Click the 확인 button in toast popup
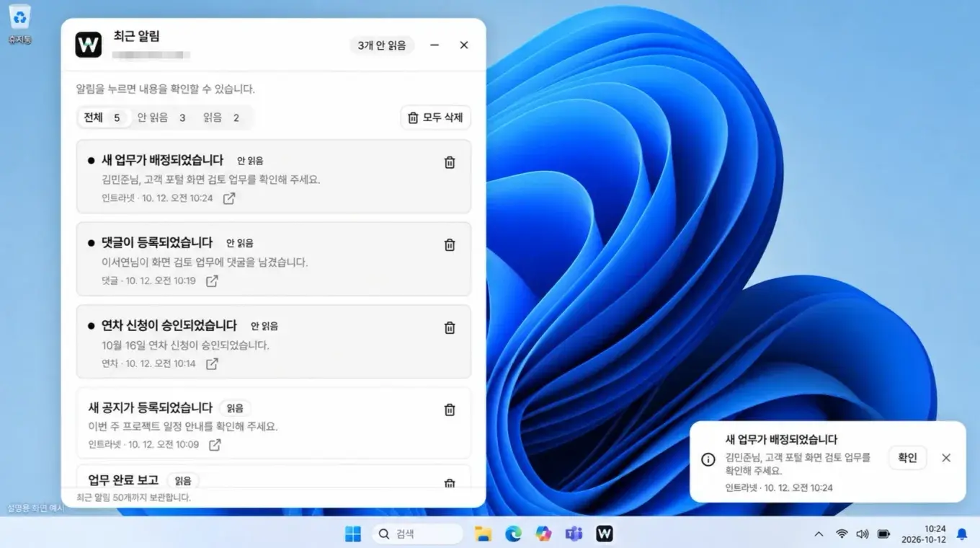980x548 pixels. coord(907,458)
